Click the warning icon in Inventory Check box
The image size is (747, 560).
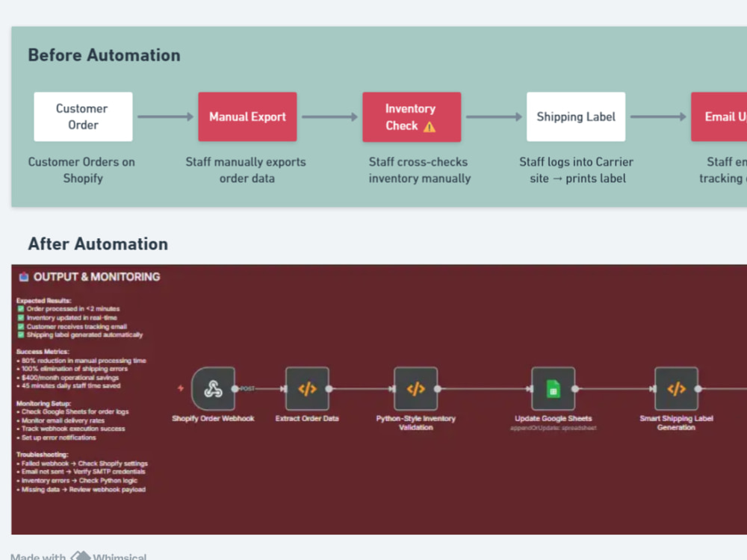pos(430,127)
